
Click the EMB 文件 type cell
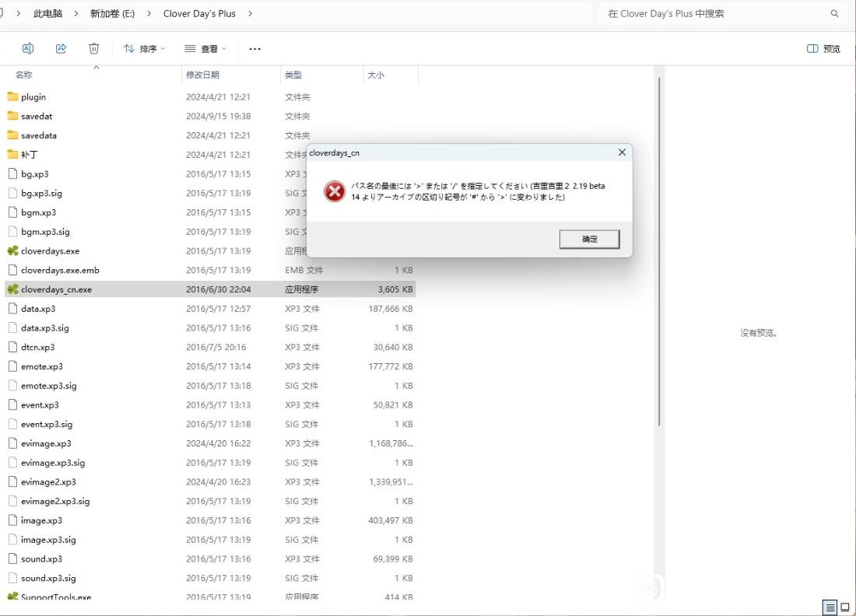pos(303,270)
